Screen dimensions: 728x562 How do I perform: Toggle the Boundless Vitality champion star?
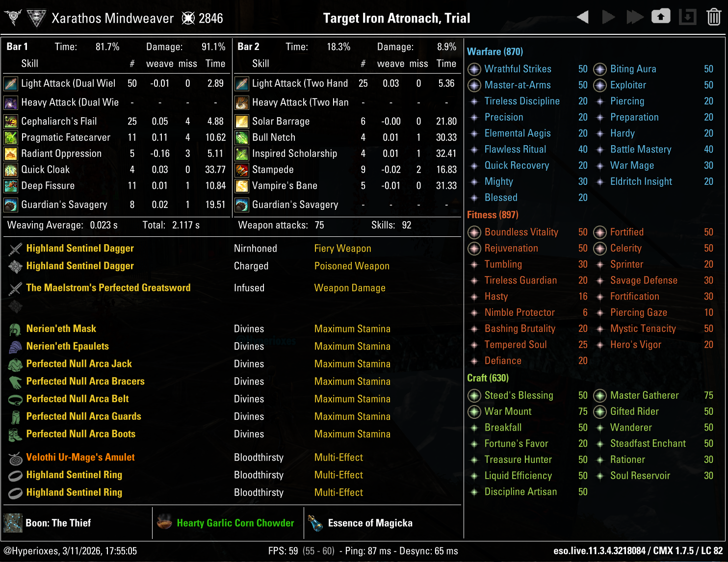474,232
